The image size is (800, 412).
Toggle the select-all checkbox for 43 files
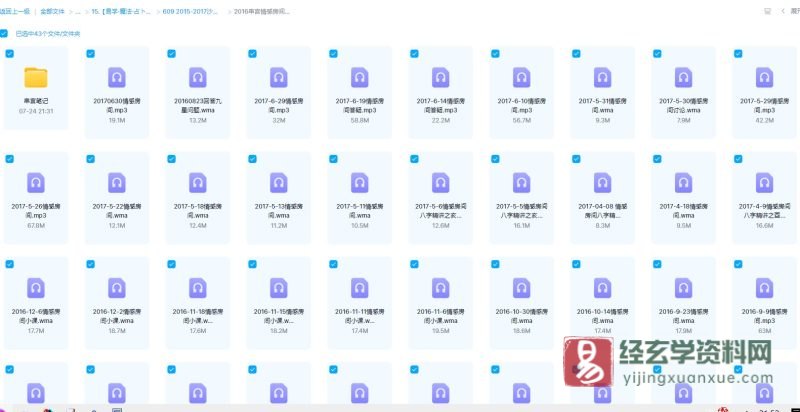pyautogui.click(x=5, y=33)
